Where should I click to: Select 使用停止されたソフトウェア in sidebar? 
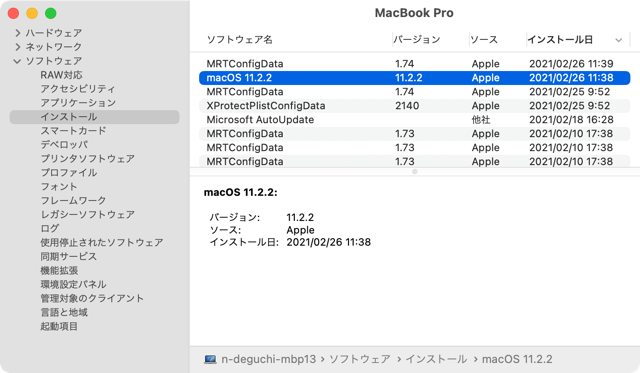pos(102,242)
